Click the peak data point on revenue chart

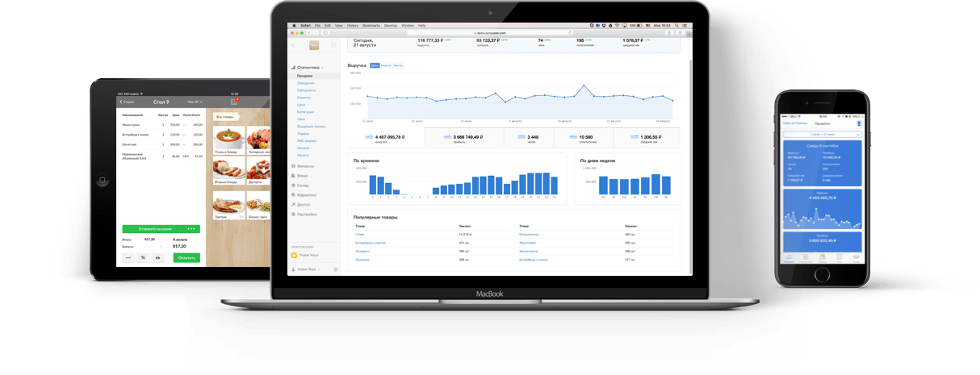click(x=584, y=85)
